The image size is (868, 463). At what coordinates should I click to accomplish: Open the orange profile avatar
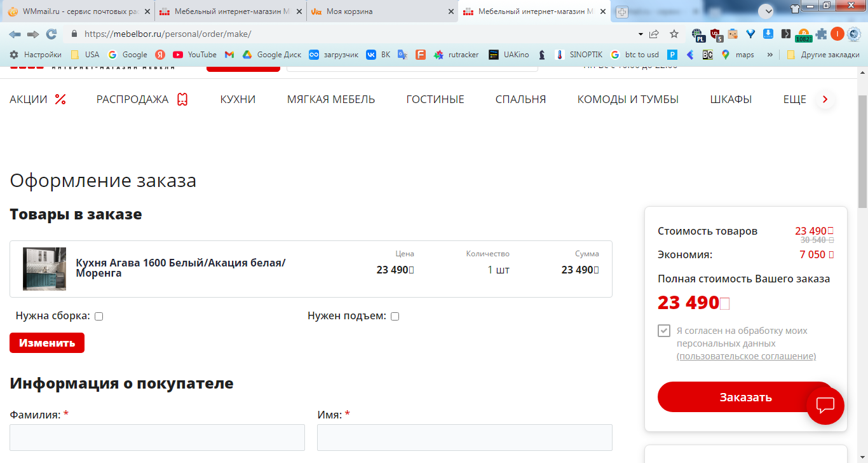(837, 34)
